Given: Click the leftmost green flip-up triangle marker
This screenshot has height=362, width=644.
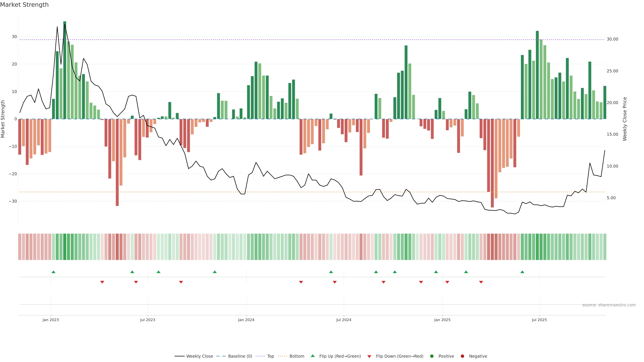Looking at the screenshot, I should click(x=53, y=272).
